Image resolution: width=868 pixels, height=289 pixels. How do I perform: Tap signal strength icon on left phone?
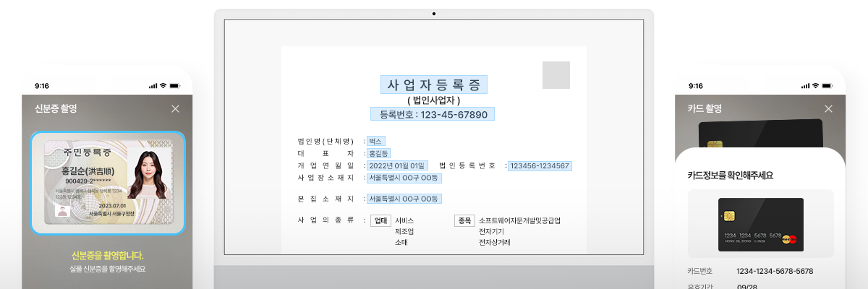153,86
